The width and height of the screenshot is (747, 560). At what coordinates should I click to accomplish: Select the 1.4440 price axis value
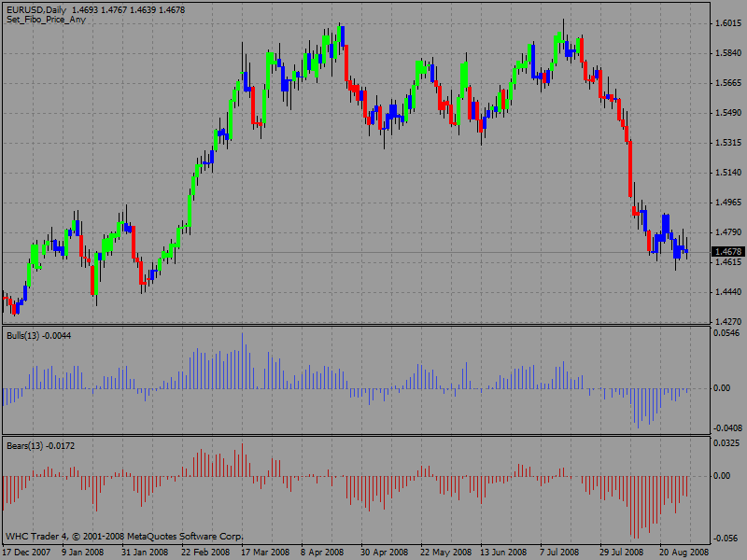[728, 292]
